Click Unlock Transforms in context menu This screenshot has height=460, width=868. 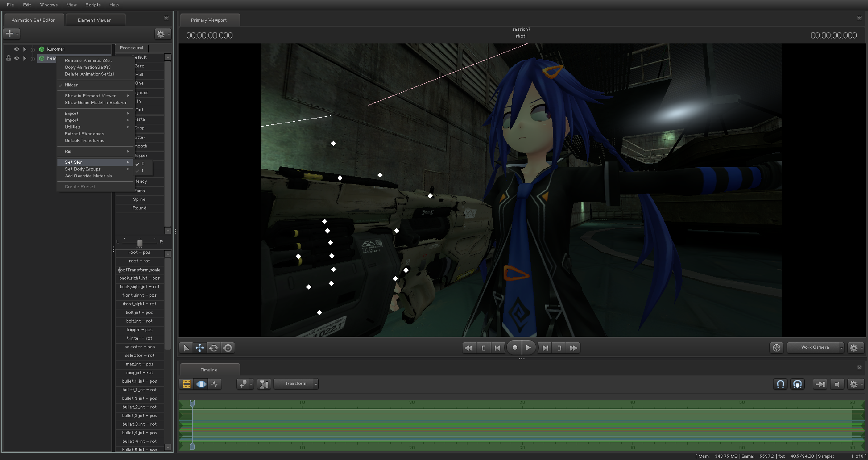pyautogui.click(x=96, y=141)
